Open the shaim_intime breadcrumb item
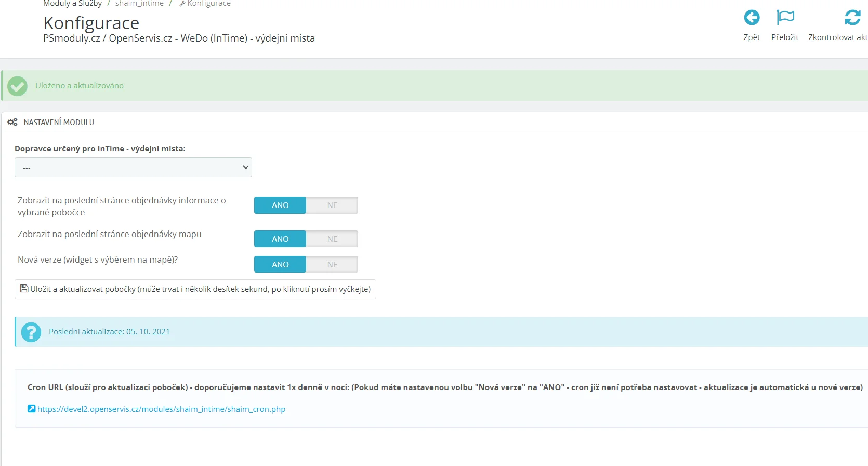The height and width of the screenshot is (466, 868). click(x=139, y=4)
